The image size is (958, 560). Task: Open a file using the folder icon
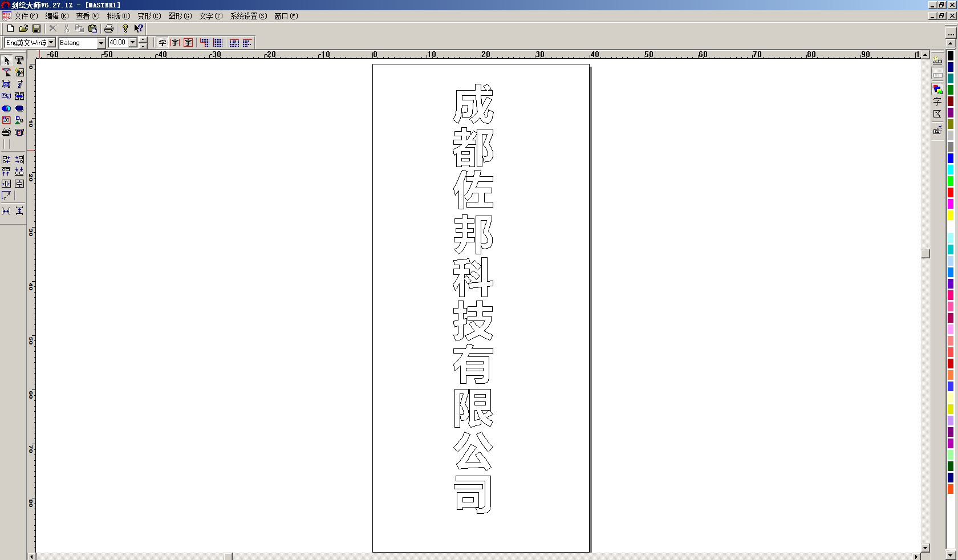coord(23,29)
